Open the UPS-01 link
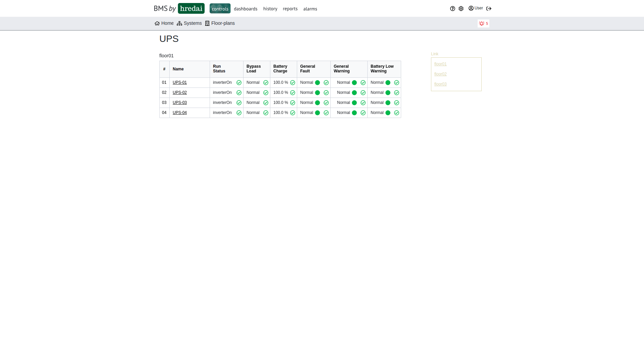This screenshot has height=362, width=644. coord(180,82)
